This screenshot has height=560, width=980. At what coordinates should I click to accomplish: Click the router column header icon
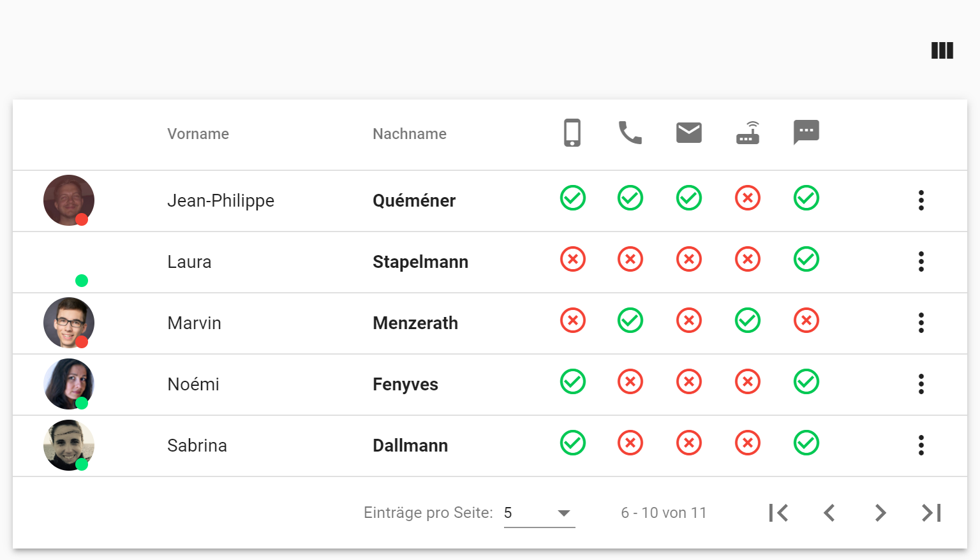[x=748, y=133]
